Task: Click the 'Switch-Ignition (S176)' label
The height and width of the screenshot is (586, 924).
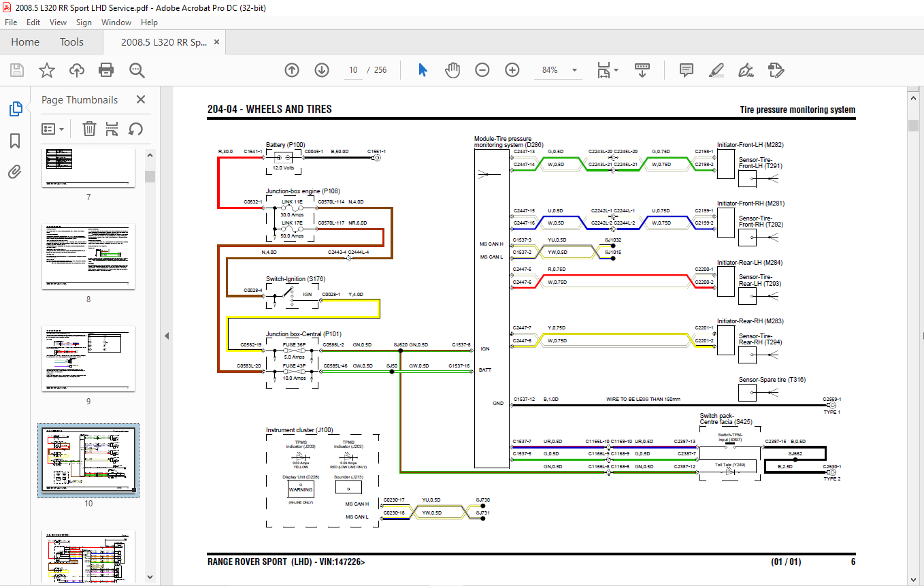Action: [295, 279]
